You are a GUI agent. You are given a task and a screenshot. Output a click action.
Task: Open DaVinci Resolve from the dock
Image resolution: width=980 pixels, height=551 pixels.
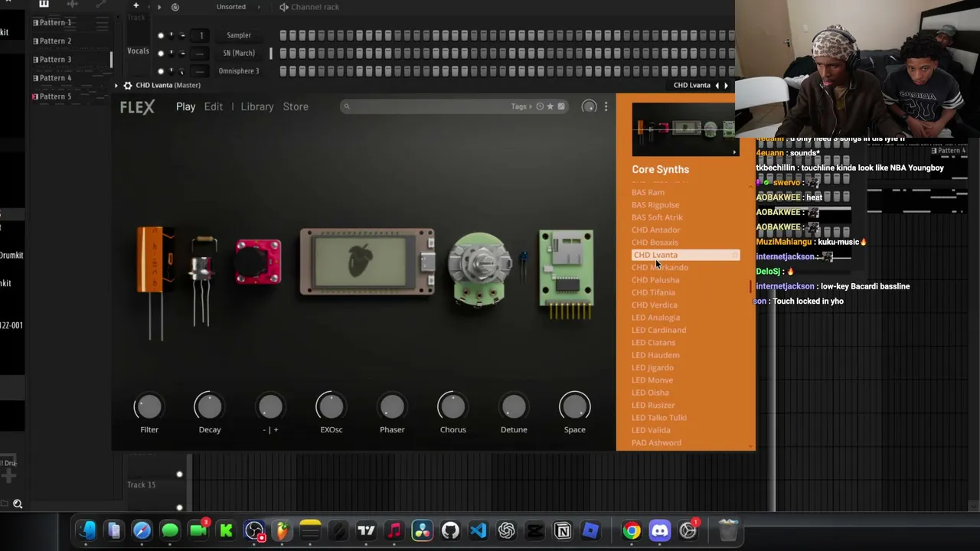422,530
